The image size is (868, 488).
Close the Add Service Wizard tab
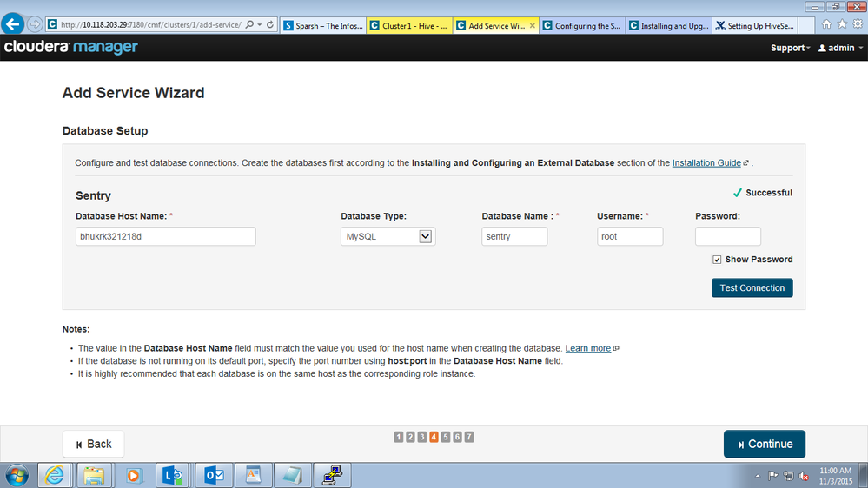(533, 25)
